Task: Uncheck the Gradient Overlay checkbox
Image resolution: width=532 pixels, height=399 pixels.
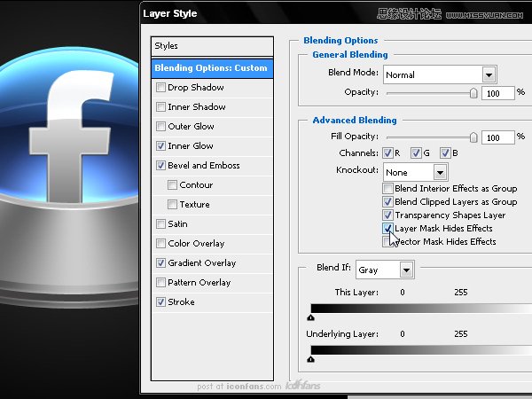Action: pos(160,263)
